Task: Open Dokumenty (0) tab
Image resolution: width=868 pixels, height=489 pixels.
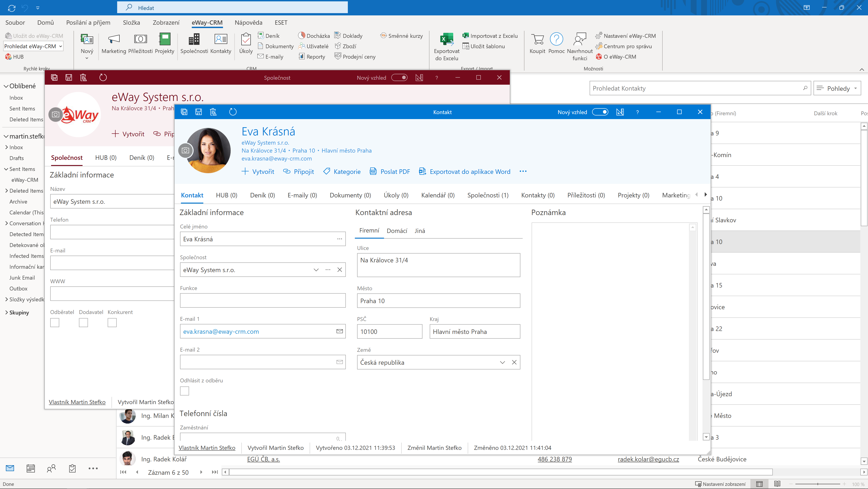Action: (x=350, y=195)
